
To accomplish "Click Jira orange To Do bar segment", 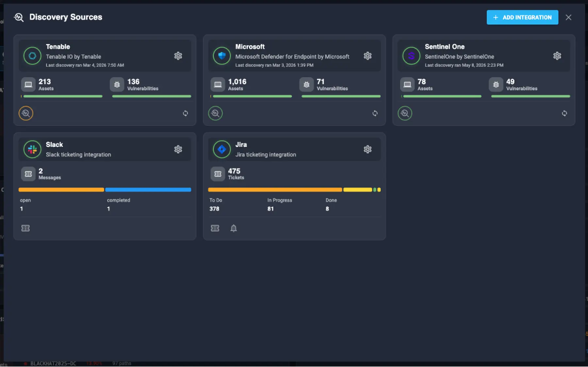I will pos(275,190).
